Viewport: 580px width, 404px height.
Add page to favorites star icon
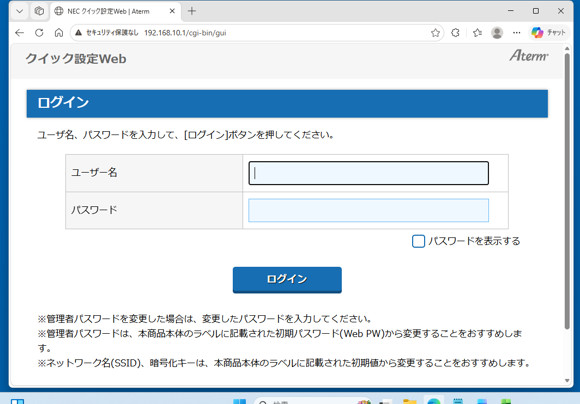(x=435, y=33)
